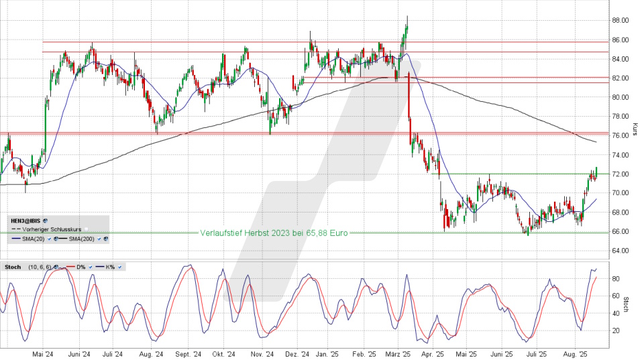Click the 86.00 price axis label
The width and height of the screenshot is (644, 362).
click(x=620, y=40)
